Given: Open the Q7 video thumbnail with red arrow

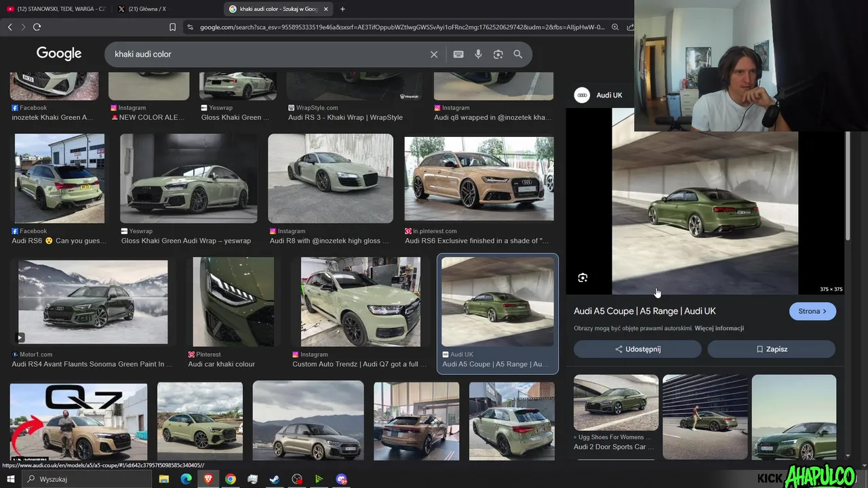Looking at the screenshot, I should point(79,421).
